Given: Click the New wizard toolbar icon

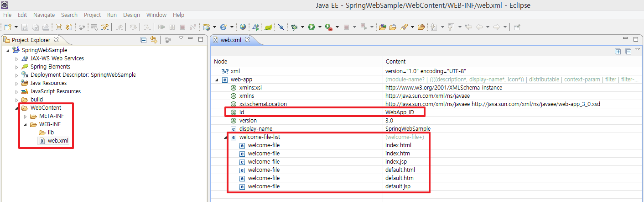Looking at the screenshot, I should pyautogui.click(x=7, y=27).
